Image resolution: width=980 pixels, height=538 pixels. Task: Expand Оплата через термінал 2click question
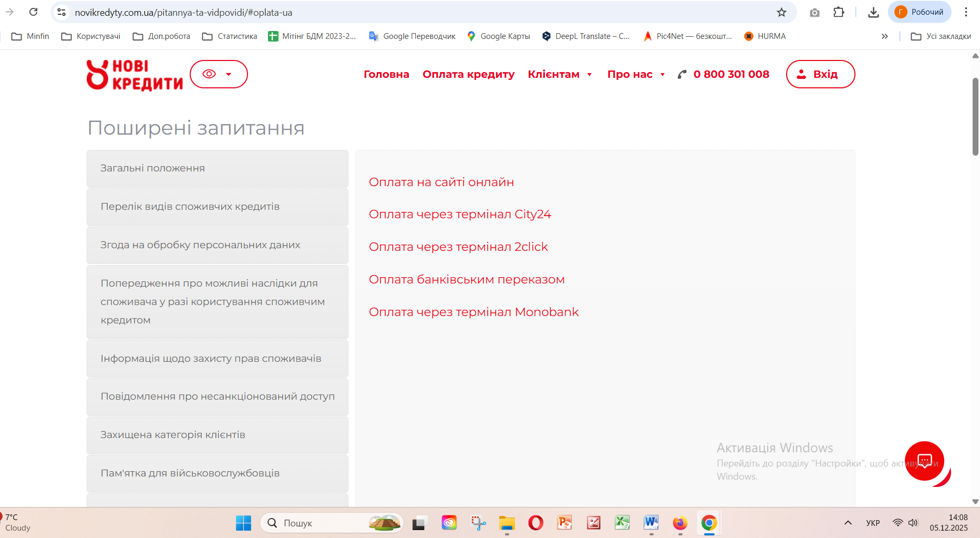pos(458,247)
